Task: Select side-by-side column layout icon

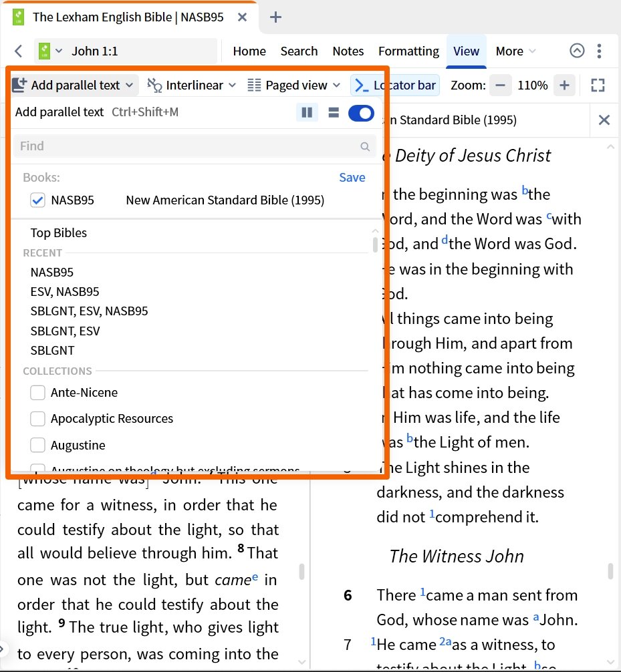Action: click(x=307, y=112)
